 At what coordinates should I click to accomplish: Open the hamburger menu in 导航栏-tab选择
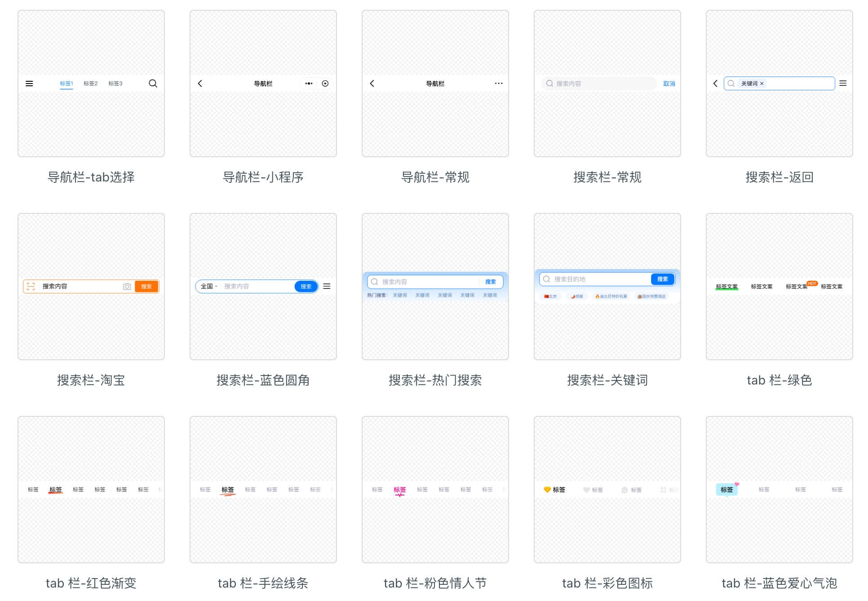(x=30, y=84)
